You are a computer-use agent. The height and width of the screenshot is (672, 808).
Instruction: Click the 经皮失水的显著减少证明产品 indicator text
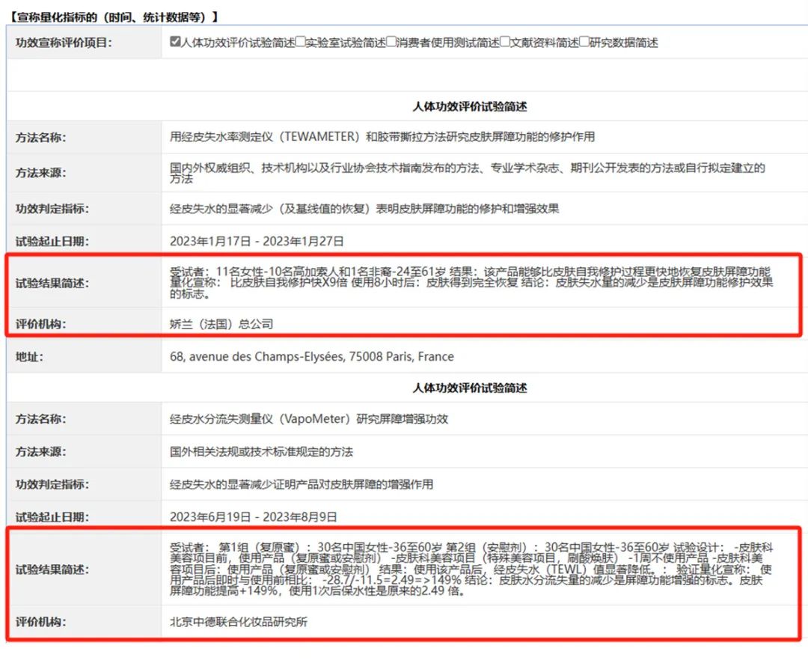(x=301, y=484)
